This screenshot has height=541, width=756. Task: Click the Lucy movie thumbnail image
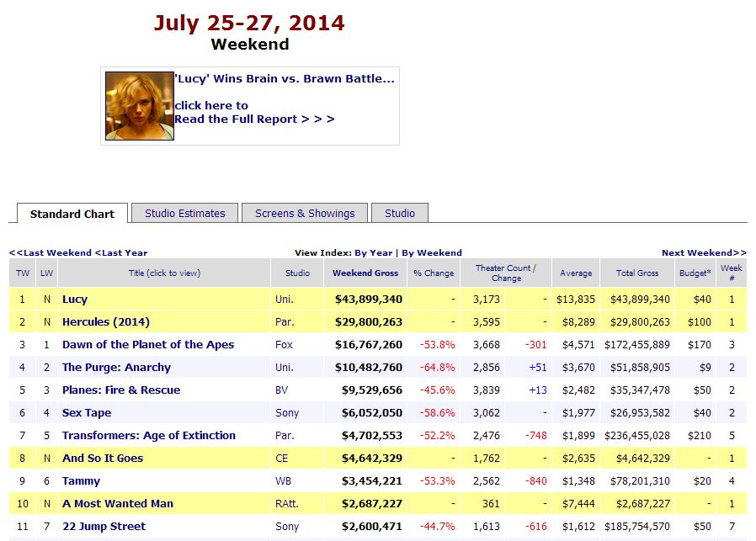pos(139,106)
